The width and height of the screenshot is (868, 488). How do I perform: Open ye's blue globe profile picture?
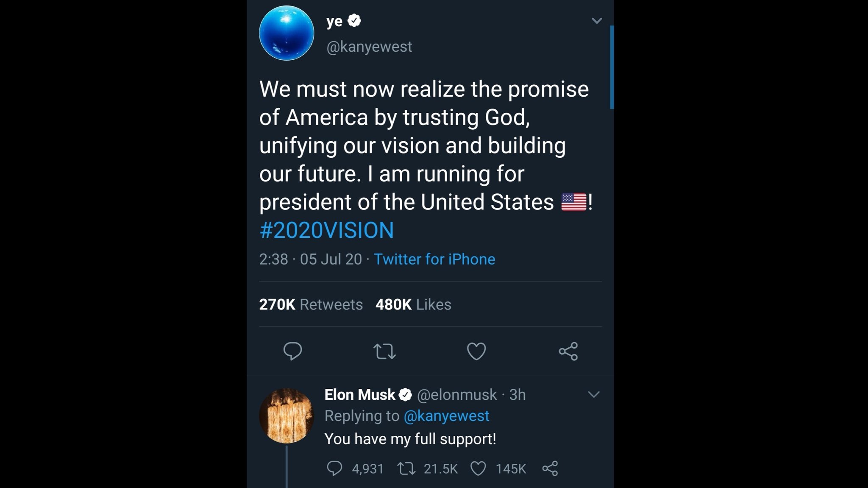pyautogui.click(x=287, y=33)
